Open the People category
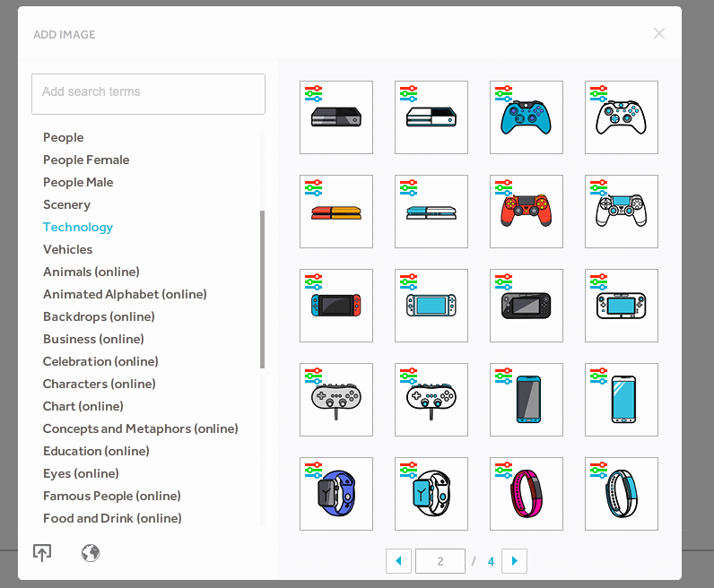 (x=64, y=137)
